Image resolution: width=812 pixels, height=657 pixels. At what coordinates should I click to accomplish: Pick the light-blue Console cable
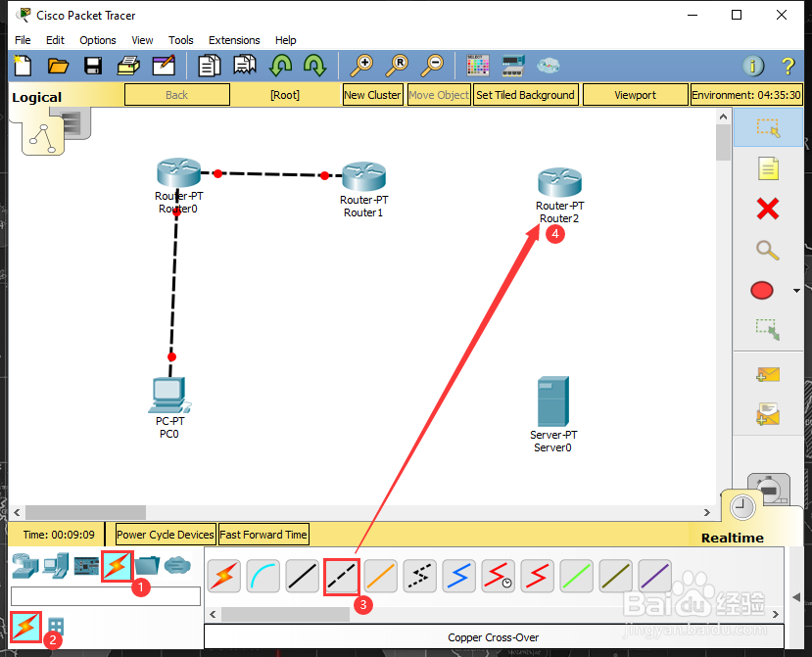[263, 576]
